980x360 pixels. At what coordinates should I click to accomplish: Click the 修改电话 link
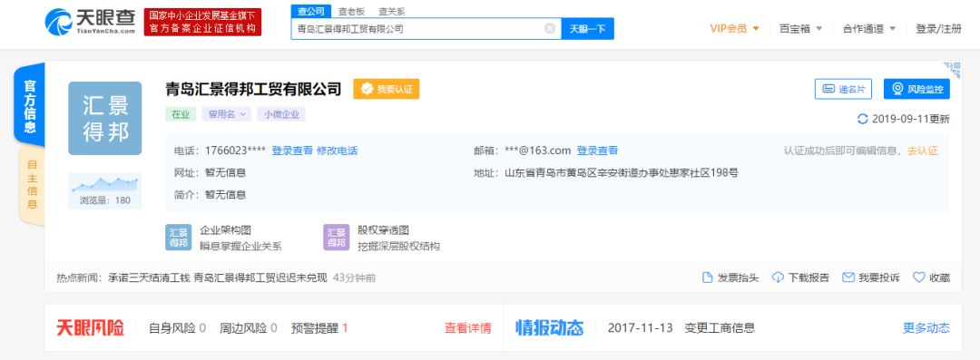pyautogui.click(x=338, y=151)
